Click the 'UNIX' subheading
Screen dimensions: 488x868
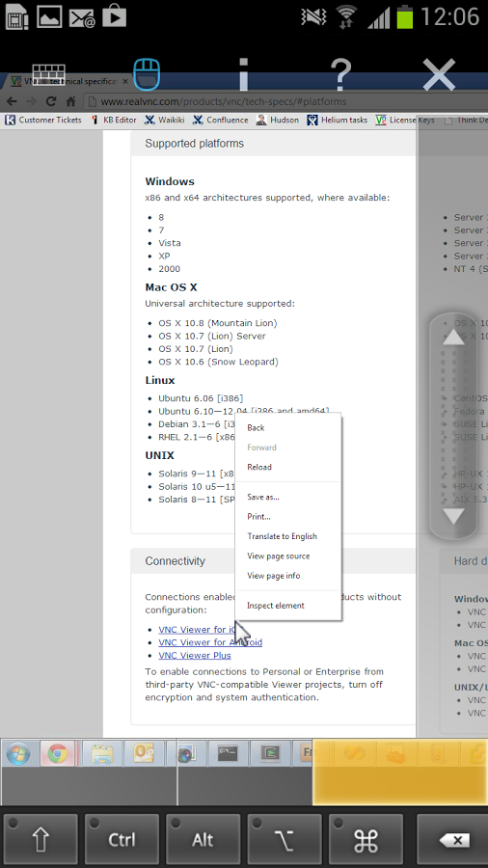[x=159, y=455]
